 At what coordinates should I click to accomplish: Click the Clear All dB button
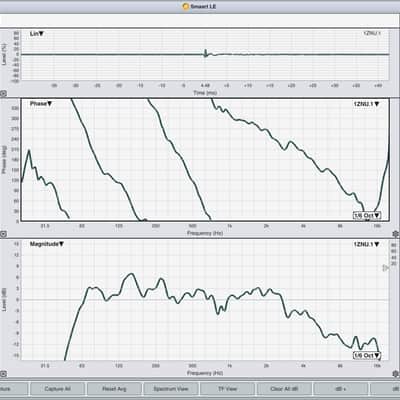click(x=284, y=389)
